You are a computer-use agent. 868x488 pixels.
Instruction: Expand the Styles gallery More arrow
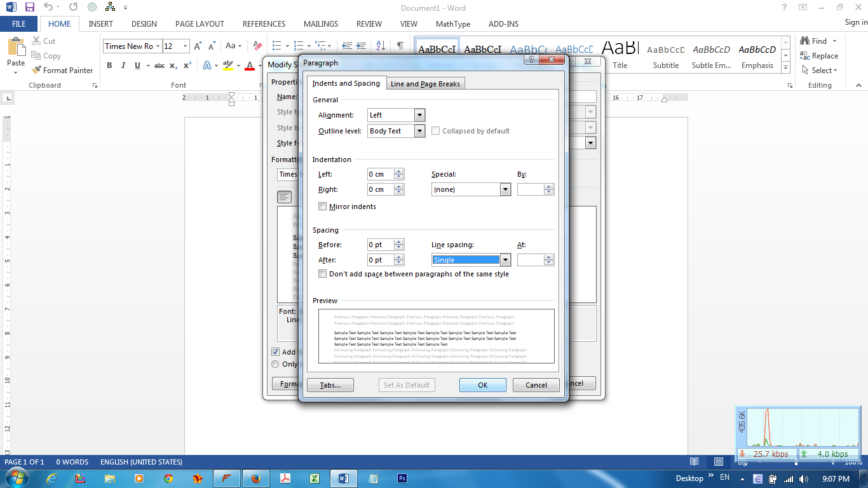click(x=786, y=67)
